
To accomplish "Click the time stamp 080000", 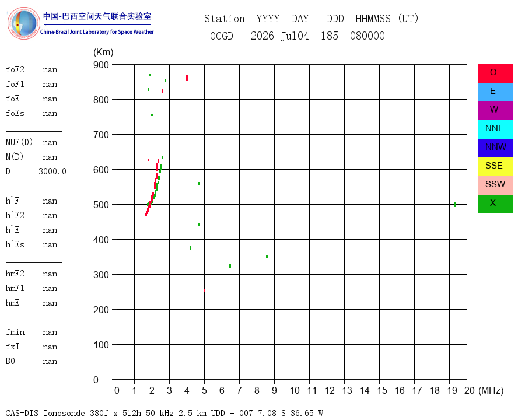I will pyautogui.click(x=367, y=36).
